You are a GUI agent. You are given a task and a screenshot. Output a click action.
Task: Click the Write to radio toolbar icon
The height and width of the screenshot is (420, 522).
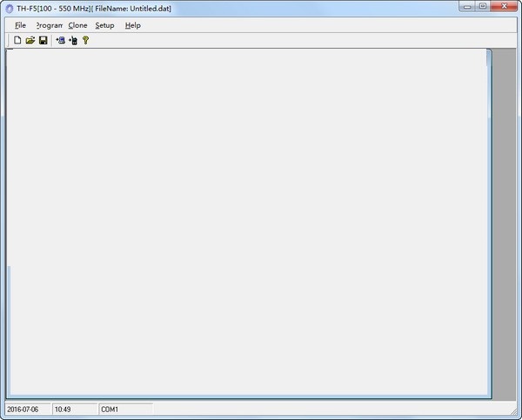[73, 40]
